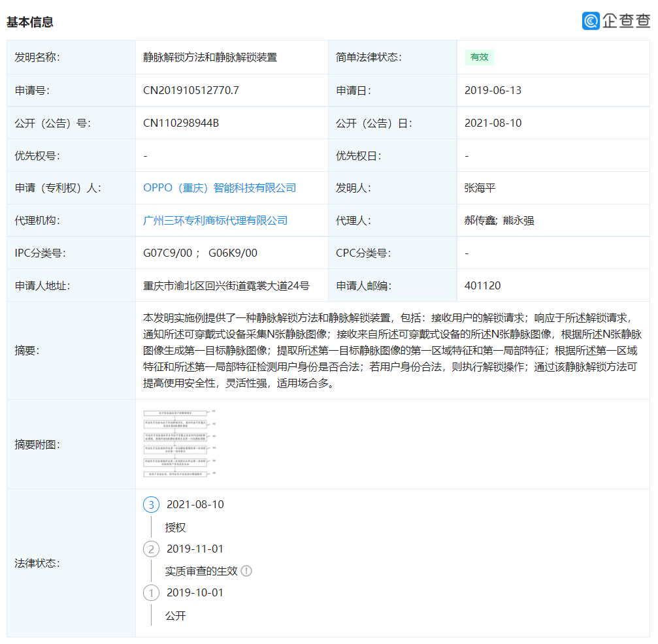Click inventor name 张海平
Viewport: 658px width, 644px height.
[x=480, y=188]
